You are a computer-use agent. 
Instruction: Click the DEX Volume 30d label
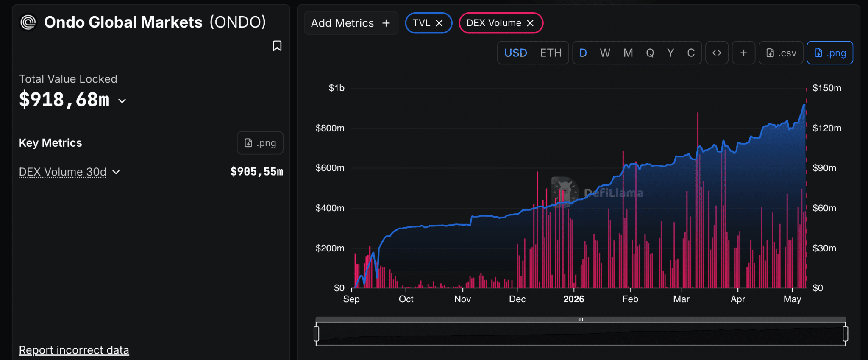point(63,172)
